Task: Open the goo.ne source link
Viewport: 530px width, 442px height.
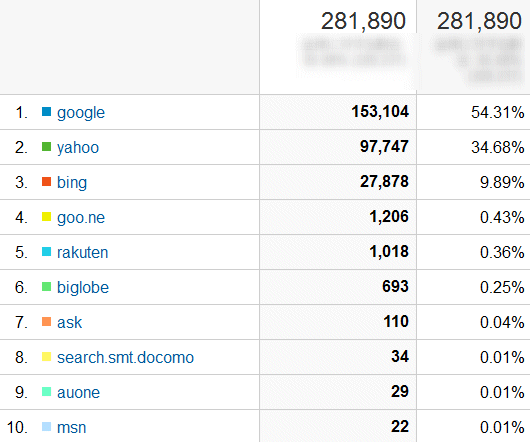Action: click(x=81, y=218)
